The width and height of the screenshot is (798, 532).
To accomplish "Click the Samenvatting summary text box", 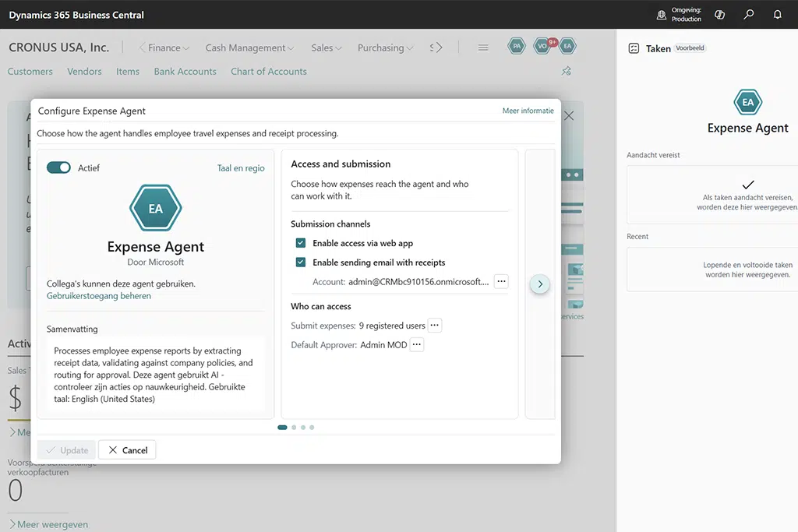I will point(156,375).
